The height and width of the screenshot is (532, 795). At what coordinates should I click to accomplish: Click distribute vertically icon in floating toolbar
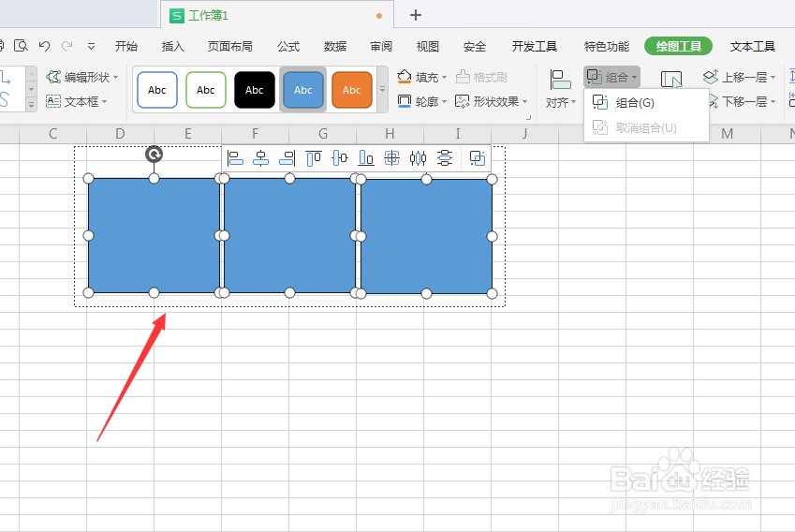coord(444,158)
